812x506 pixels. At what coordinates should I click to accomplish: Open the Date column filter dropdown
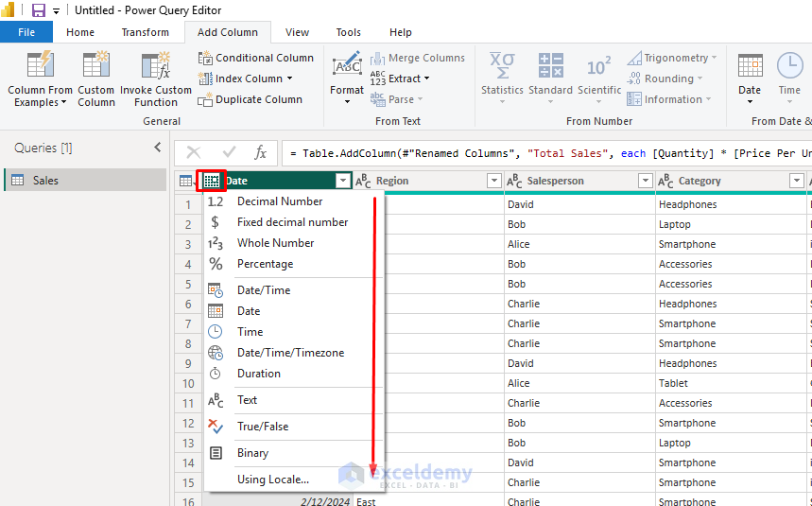(343, 181)
